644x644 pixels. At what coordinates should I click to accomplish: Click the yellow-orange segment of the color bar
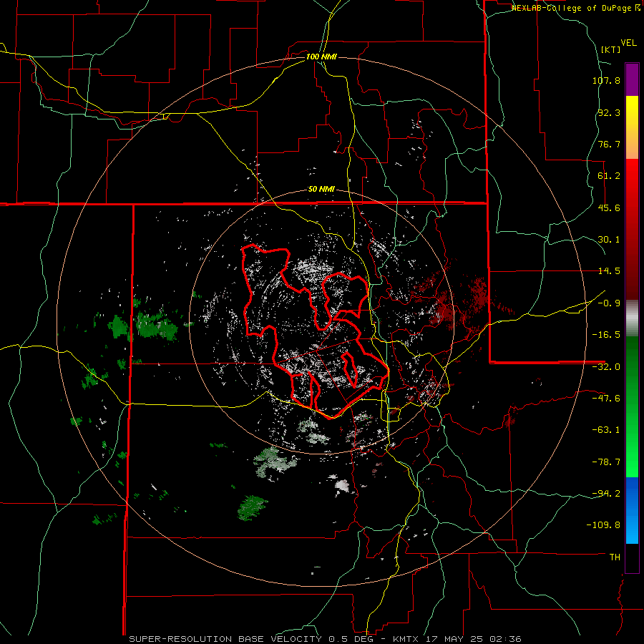632,127
